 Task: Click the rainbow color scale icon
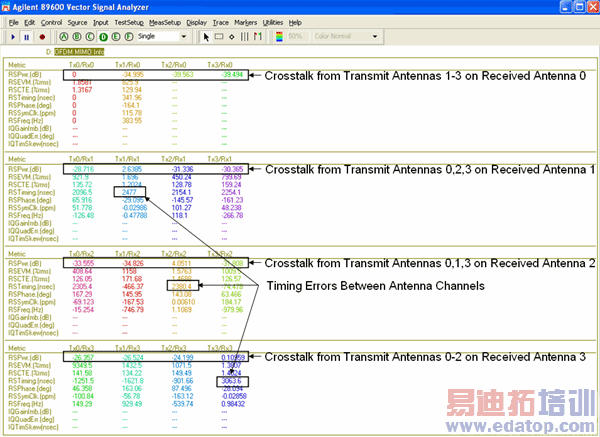tap(279, 37)
